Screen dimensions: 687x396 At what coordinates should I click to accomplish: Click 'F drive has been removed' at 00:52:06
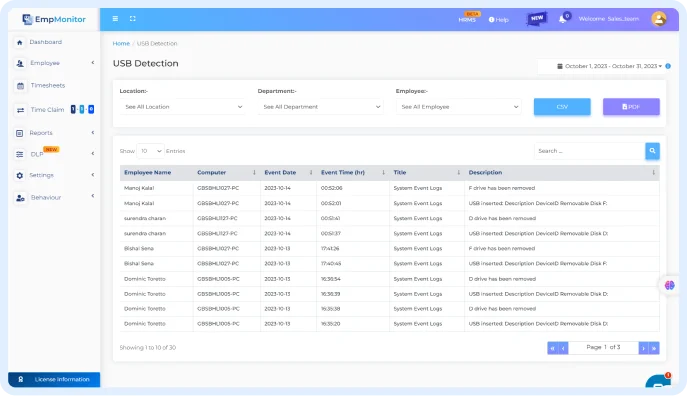click(x=502, y=188)
